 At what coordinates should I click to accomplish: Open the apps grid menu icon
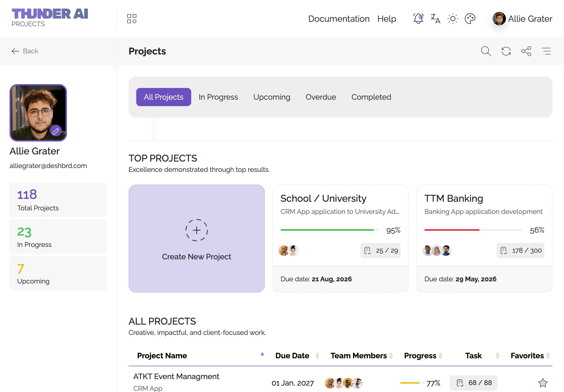coord(132,19)
